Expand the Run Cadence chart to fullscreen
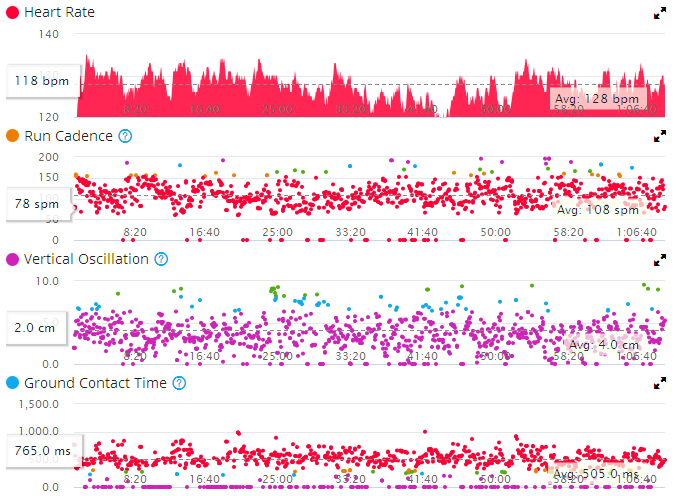This screenshot has width=677, height=496. [659, 137]
